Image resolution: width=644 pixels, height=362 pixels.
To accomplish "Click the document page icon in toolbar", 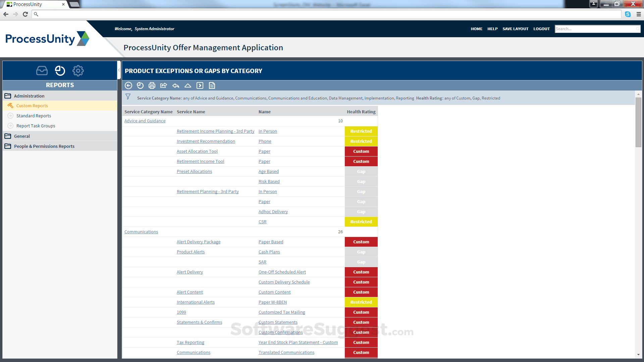I will click(212, 85).
